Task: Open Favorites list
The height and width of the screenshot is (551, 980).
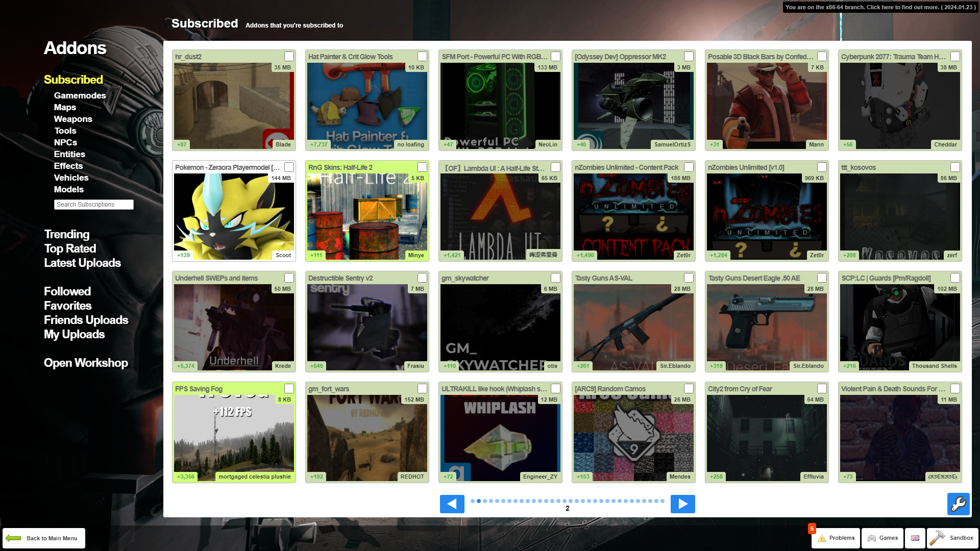Action: click(68, 306)
